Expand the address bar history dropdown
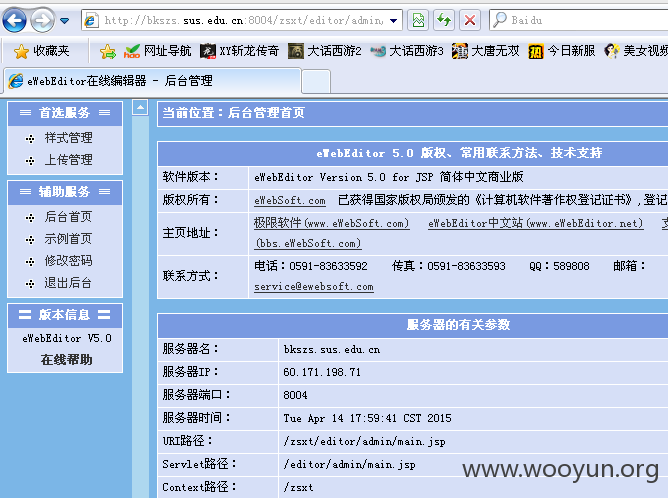 coord(394,20)
